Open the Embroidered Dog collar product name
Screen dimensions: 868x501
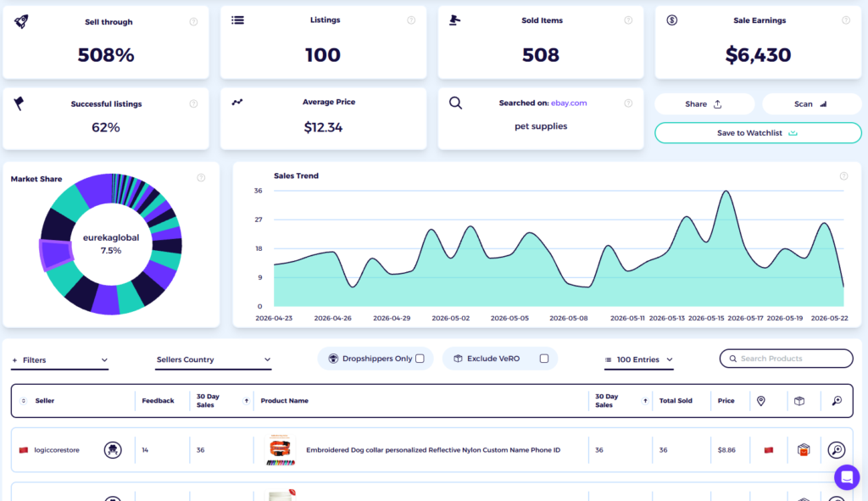[x=433, y=450]
